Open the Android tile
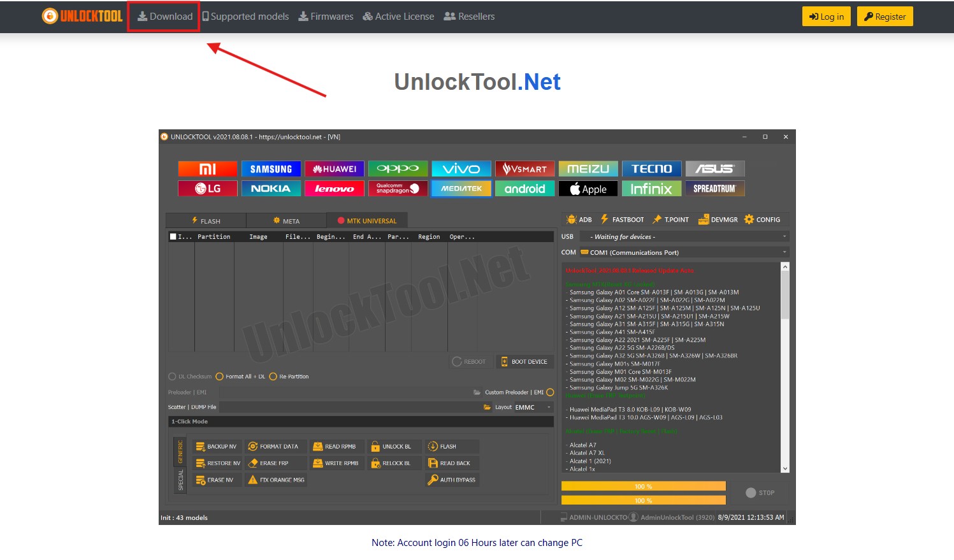The image size is (954, 560). [x=524, y=189]
